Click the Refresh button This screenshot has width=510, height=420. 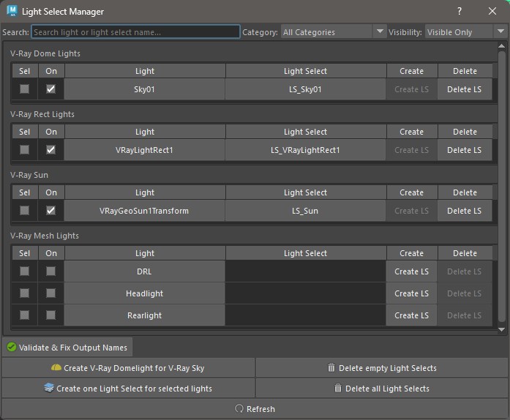pyautogui.click(x=255, y=408)
